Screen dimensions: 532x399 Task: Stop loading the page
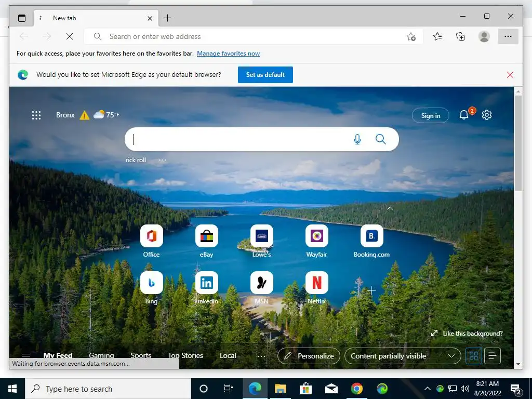(x=70, y=36)
